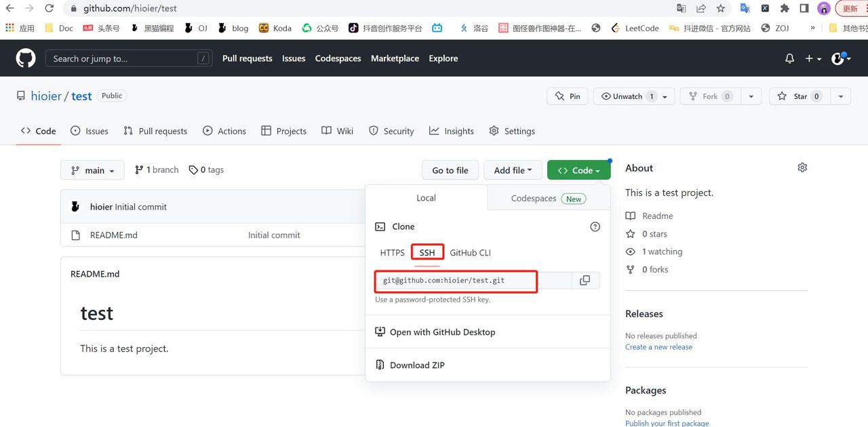
Task: Open the notifications bell
Action: pos(789,59)
